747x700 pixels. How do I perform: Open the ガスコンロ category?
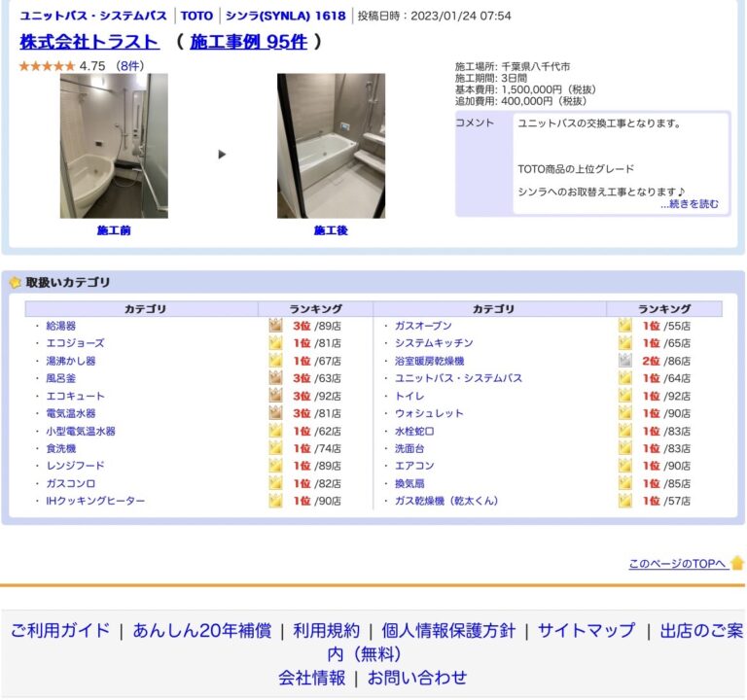[x=70, y=483]
